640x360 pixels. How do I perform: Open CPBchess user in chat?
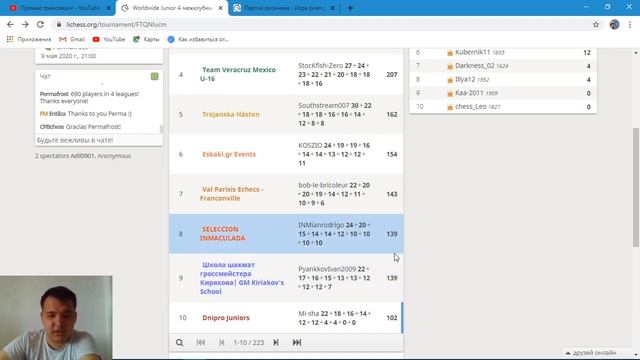pos(52,127)
